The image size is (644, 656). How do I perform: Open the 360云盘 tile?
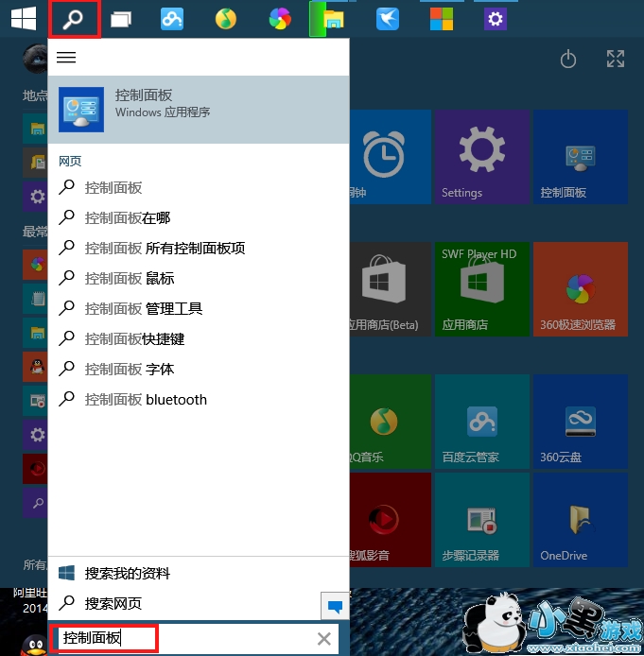[581, 422]
